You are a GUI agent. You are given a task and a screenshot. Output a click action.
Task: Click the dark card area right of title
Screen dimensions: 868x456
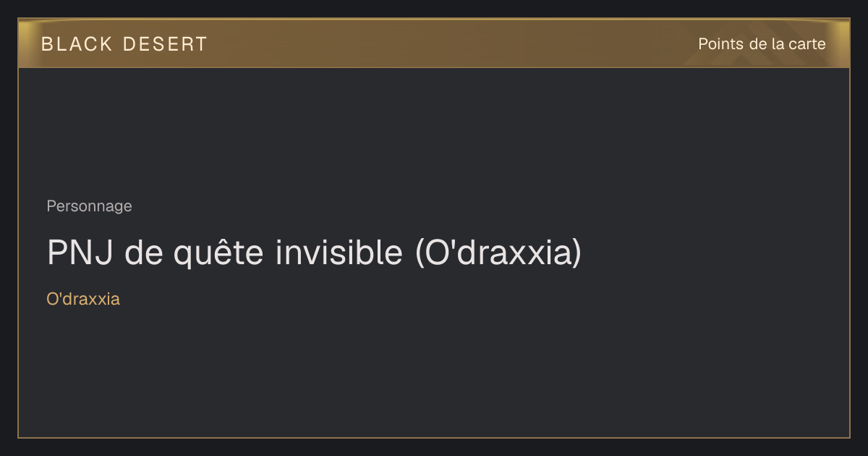tap(716, 253)
